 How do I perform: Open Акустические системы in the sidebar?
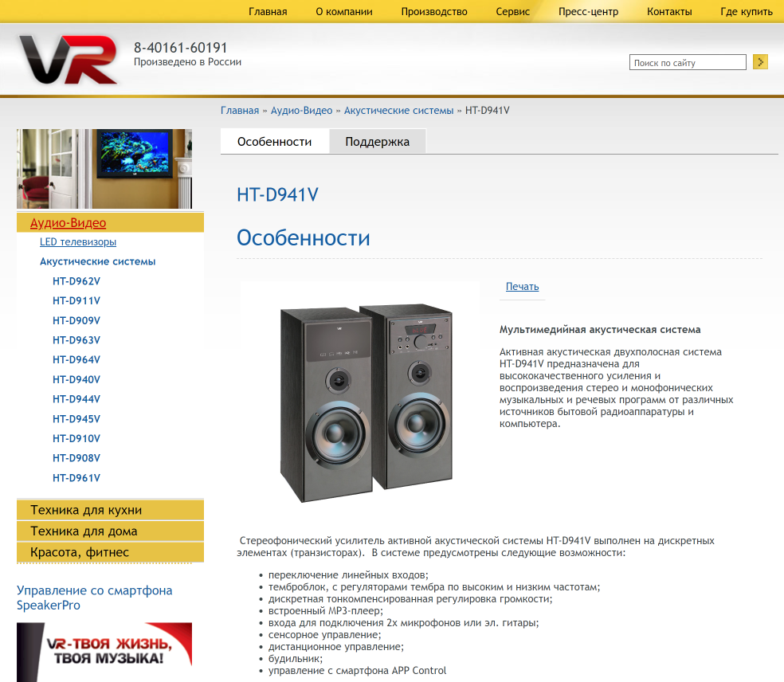click(97, 261)
